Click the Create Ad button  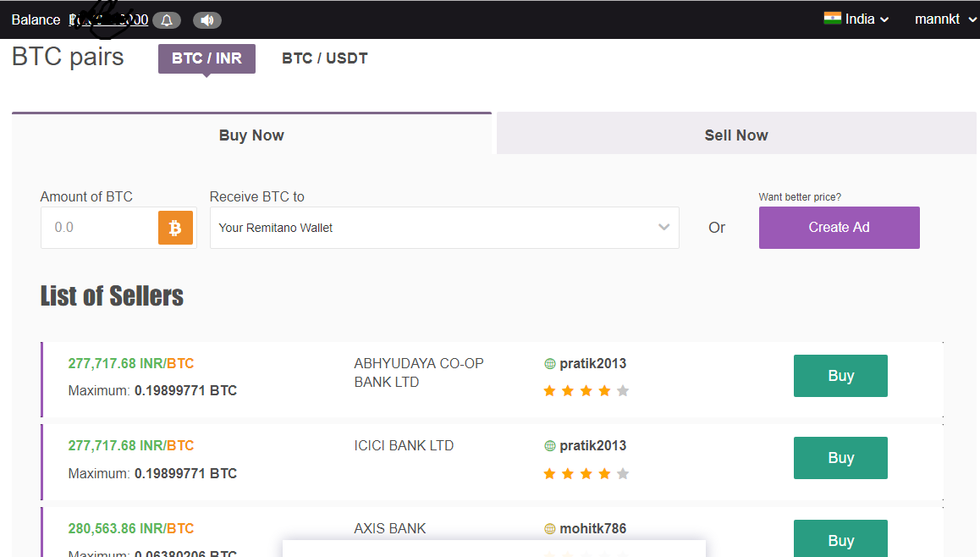(x=839, y=228)
